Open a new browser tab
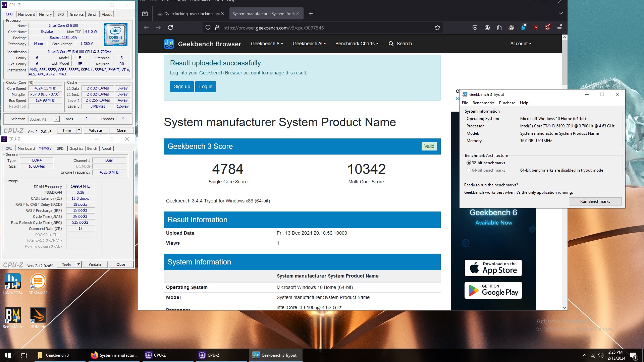The height and width of the screenshot is (362, 644). click(311, 14)
